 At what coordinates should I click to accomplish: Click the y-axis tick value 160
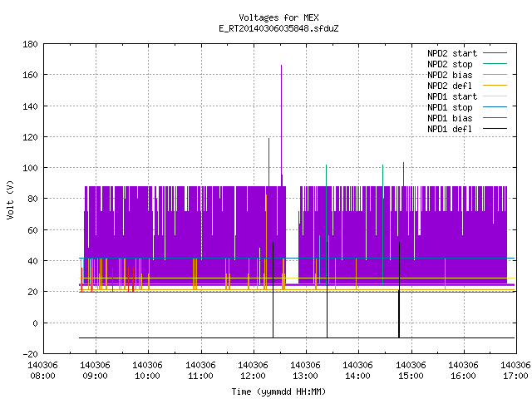(x=30, y=75)
